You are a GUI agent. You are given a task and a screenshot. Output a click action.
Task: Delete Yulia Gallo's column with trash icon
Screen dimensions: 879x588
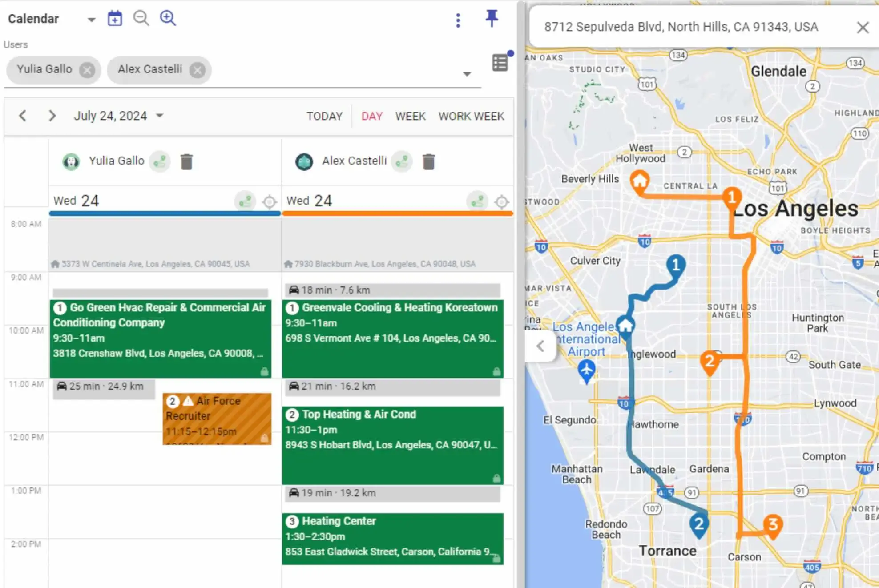[187, 161]
